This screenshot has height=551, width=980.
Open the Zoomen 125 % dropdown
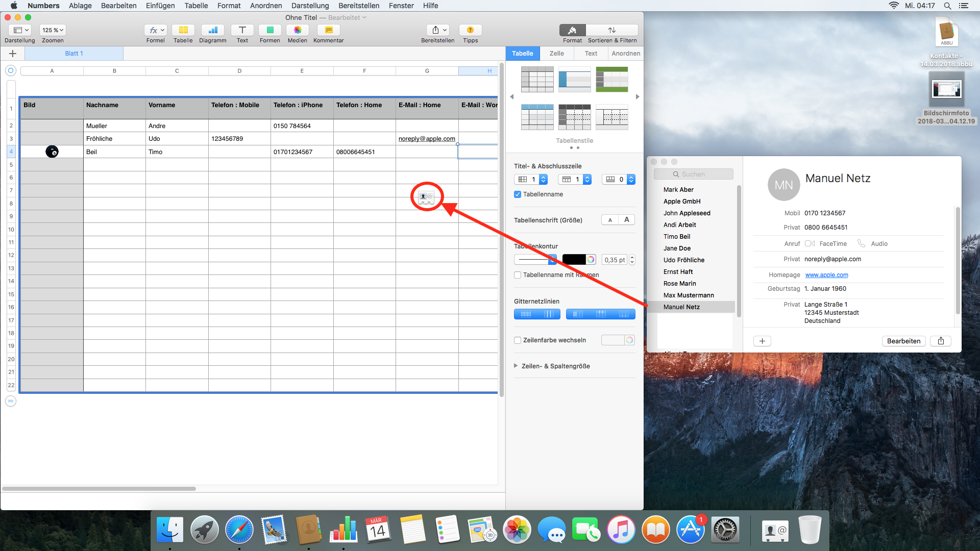[53, 30]
